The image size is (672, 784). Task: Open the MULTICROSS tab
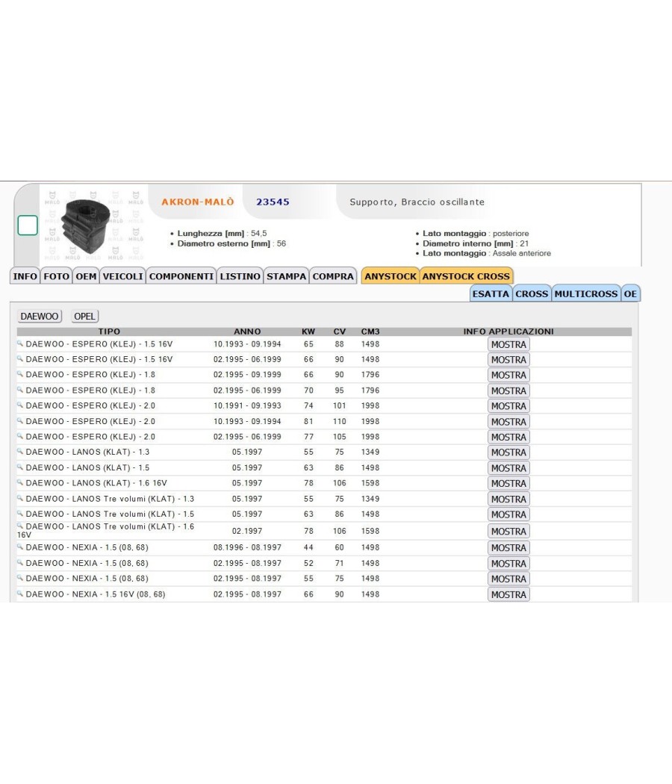coord(586,293)
